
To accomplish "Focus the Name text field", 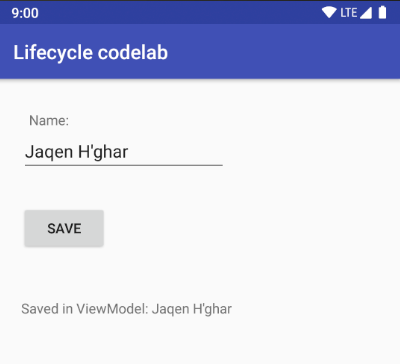I will pos(124,152).
